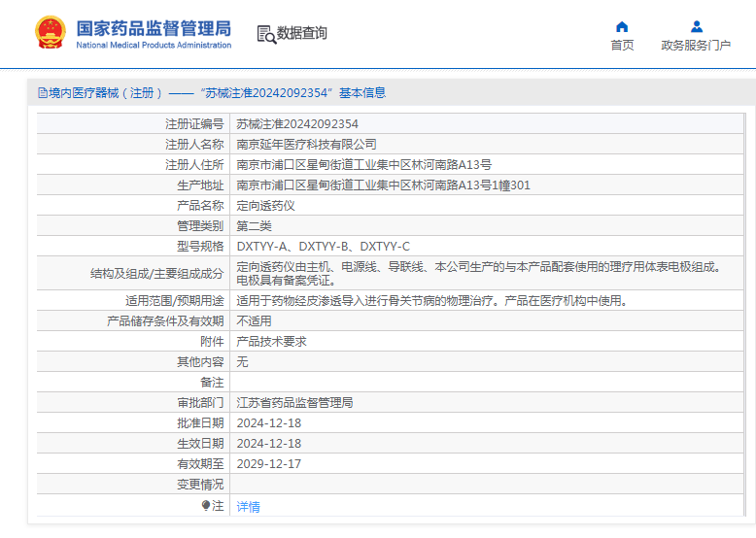Select management category 第二类
756x538 pixels.
coord(254,226)
